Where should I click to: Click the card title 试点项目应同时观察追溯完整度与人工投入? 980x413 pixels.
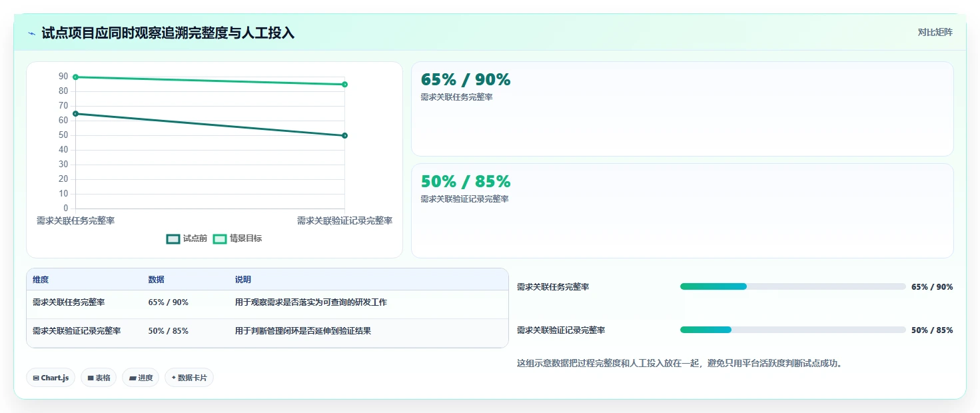(x=168, y=33)
